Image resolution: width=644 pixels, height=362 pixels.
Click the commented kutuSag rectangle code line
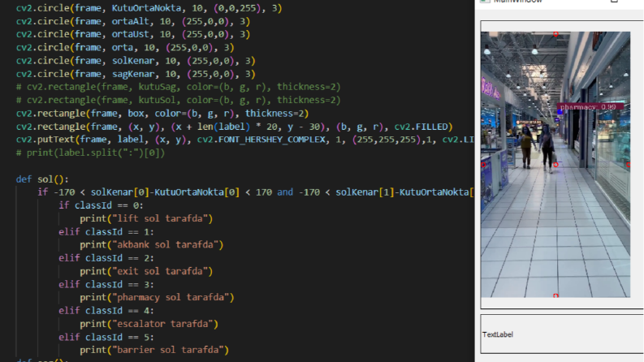[x=178, y=87]
